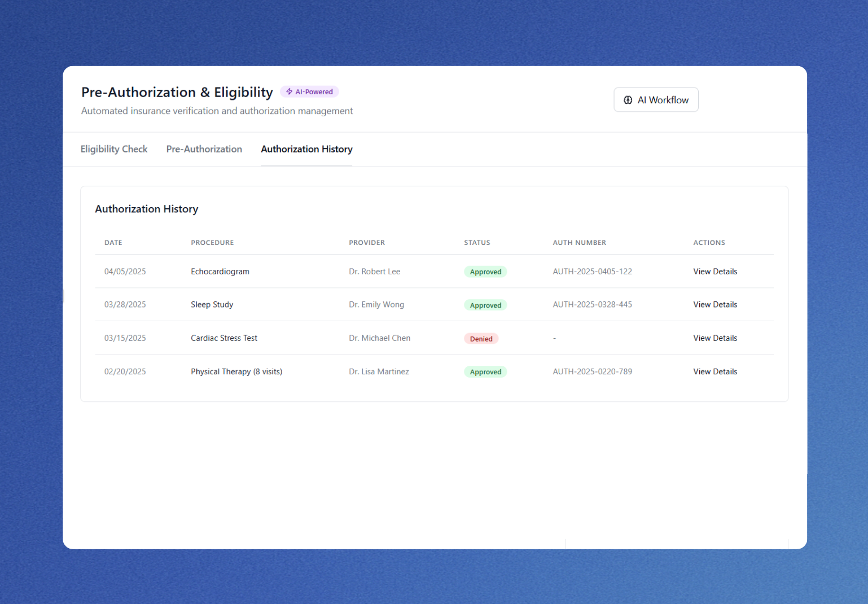The image size is (868, 604).
Task: Click the AUTH NUMBER column header
Action: 579,243
